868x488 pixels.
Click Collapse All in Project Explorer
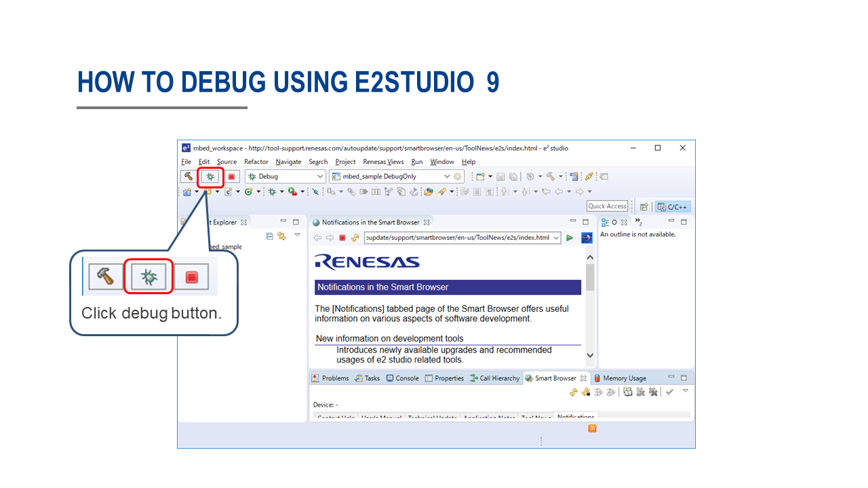coord(270,236)
